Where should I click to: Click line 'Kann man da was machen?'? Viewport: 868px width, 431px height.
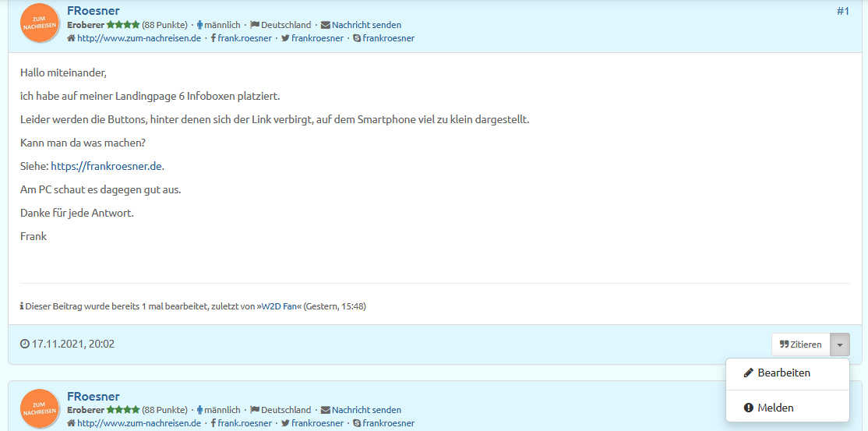[x=83, y=143]
